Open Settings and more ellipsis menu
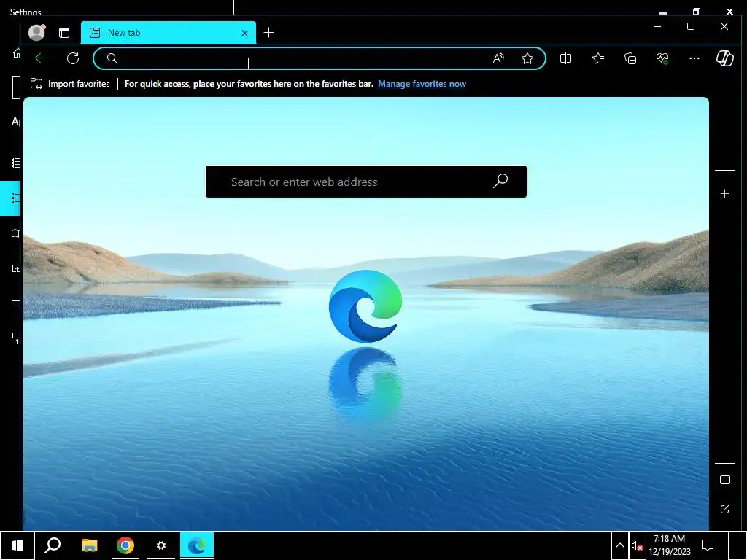 [x=694, y=58]
